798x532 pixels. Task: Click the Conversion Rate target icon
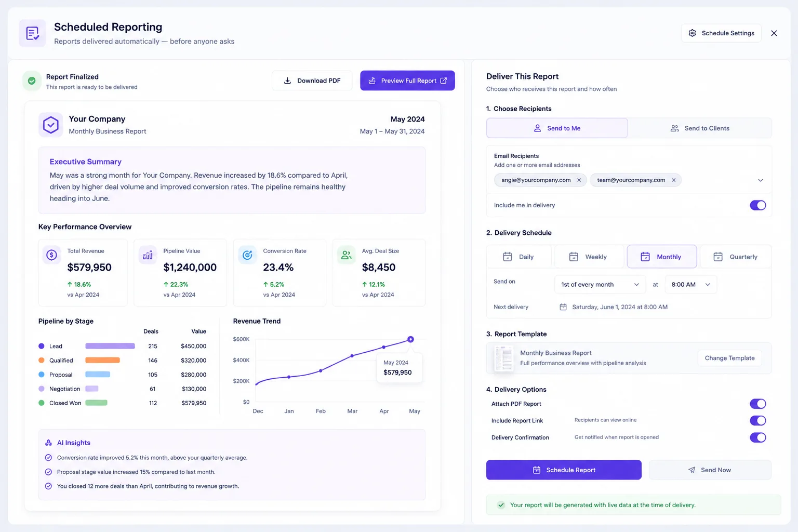coord(247,255)
